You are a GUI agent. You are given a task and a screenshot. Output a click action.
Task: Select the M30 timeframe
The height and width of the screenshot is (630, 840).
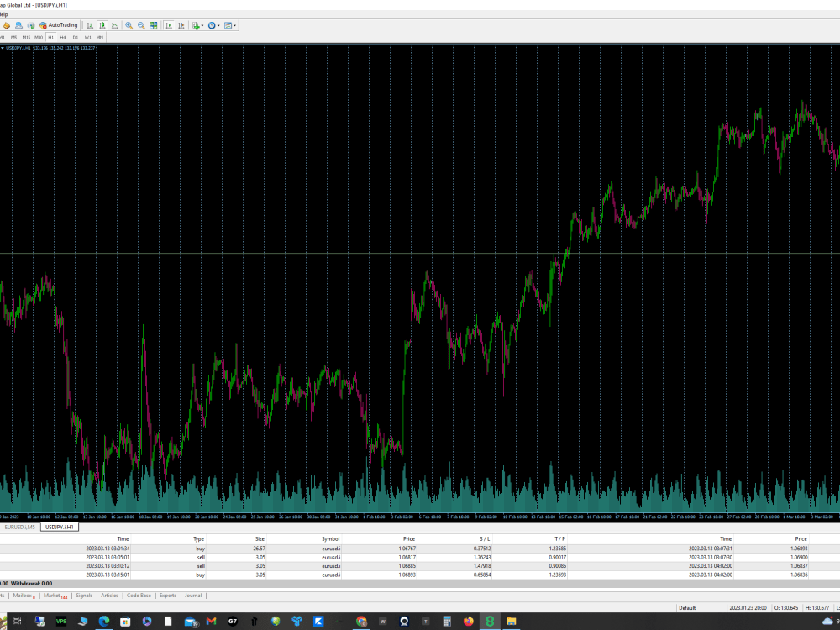[x=39, y=38]
